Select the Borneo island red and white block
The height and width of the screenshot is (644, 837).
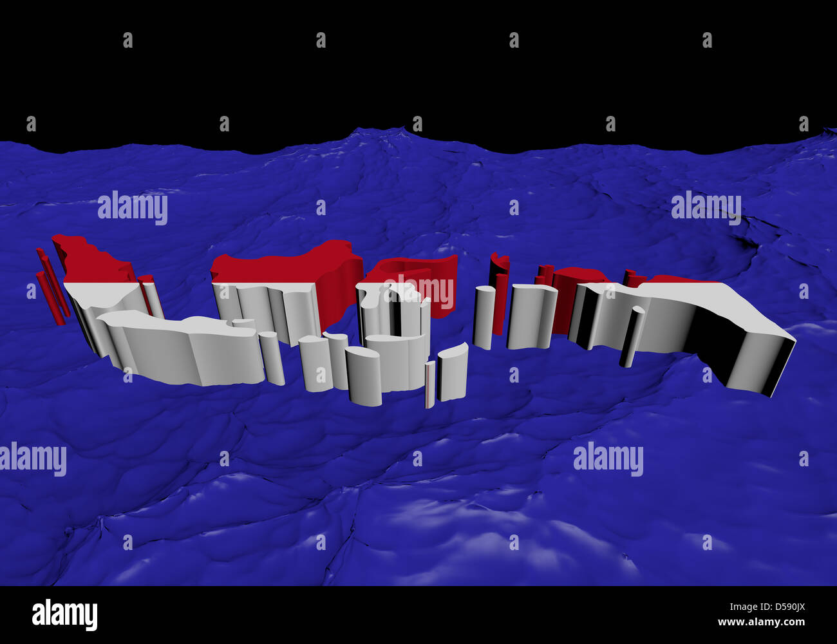click(x=287, y=290)
